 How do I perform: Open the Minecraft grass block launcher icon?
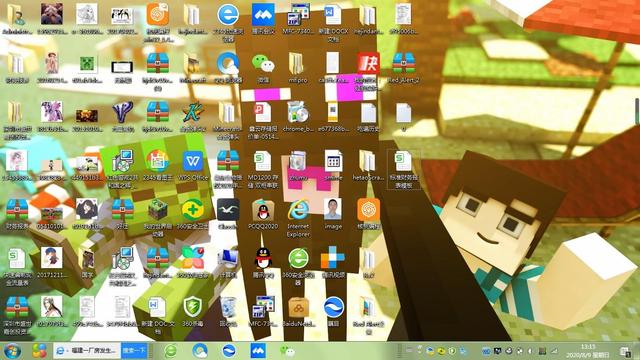158,210
